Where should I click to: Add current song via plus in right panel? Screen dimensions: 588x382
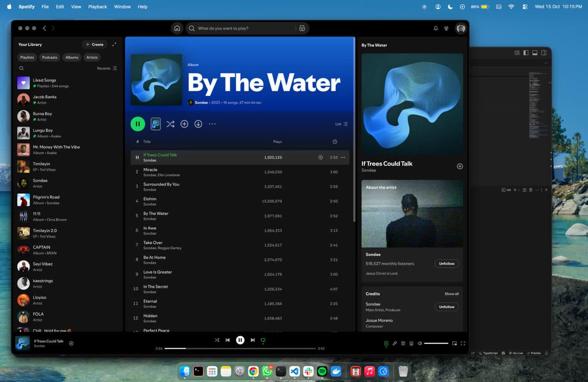(460, 167)
